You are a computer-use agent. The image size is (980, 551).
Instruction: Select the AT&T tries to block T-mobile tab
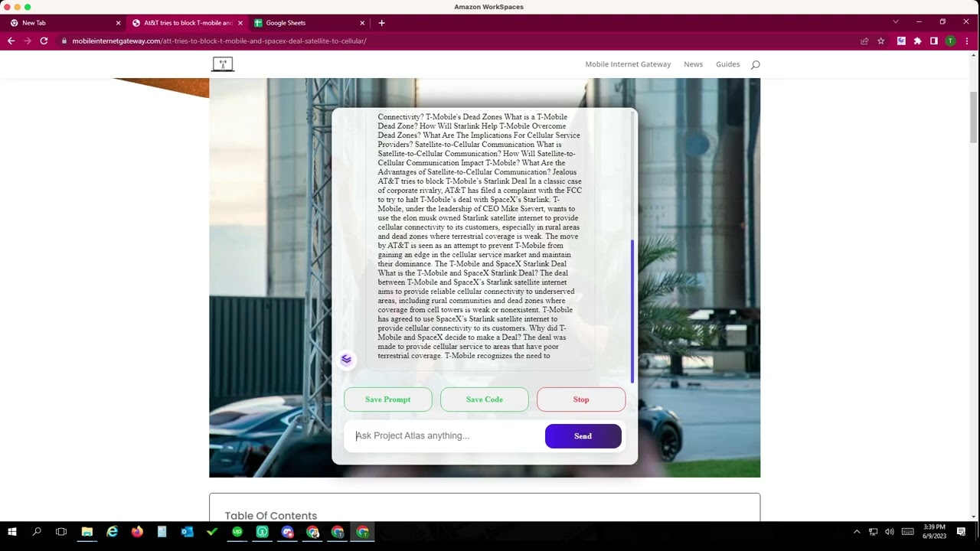tap(185, 23)
